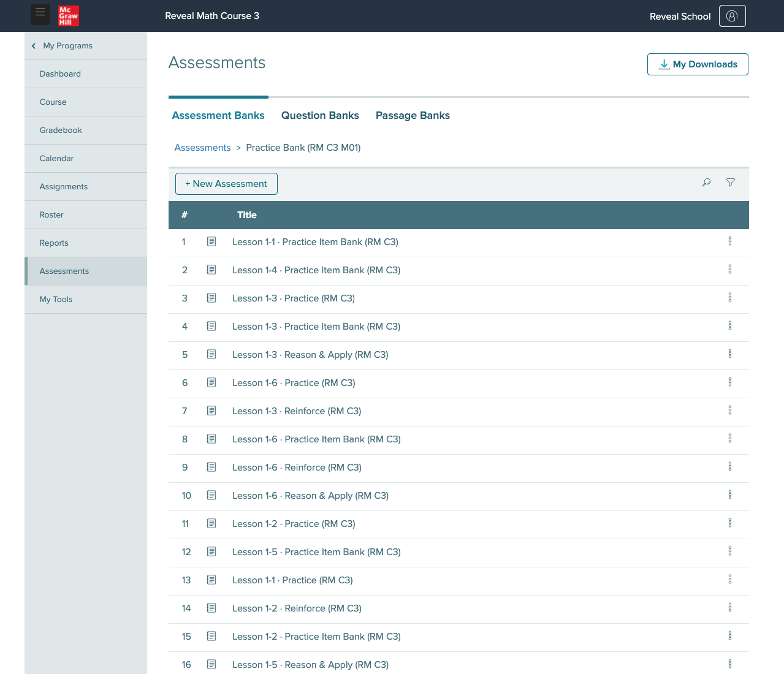Open kebab menu for Lesson 1-6 Reinforce
Viewport: 784px width, 674px height.
tap(730, 467)
